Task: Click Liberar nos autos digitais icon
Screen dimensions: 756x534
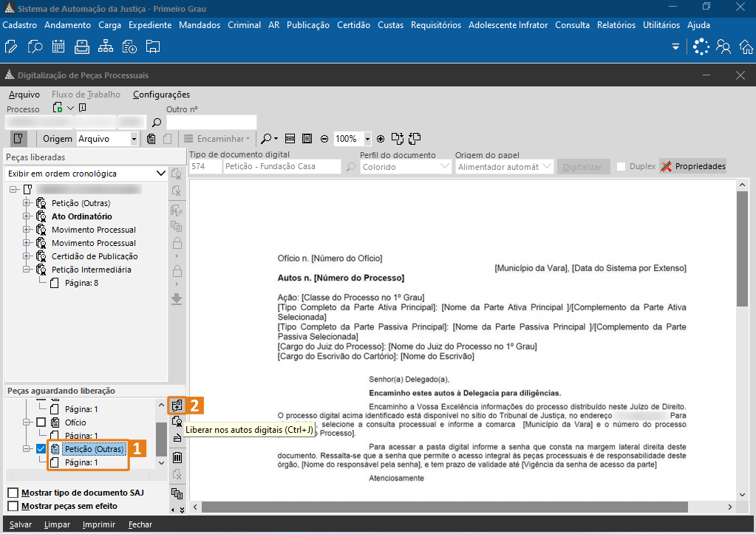Action: tap(177, 405)
